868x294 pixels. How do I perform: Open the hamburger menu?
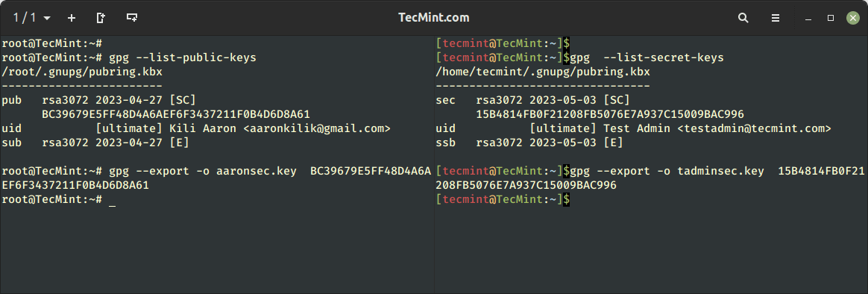[776, 18]
